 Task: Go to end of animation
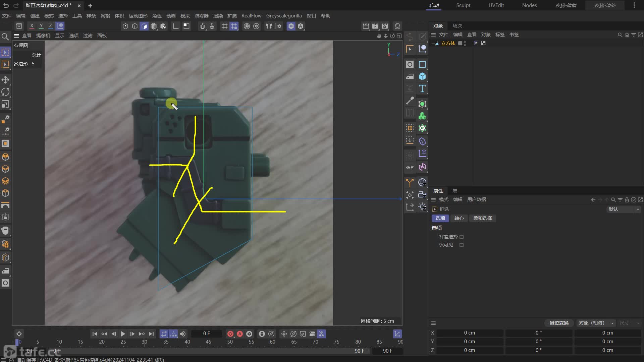151,334
